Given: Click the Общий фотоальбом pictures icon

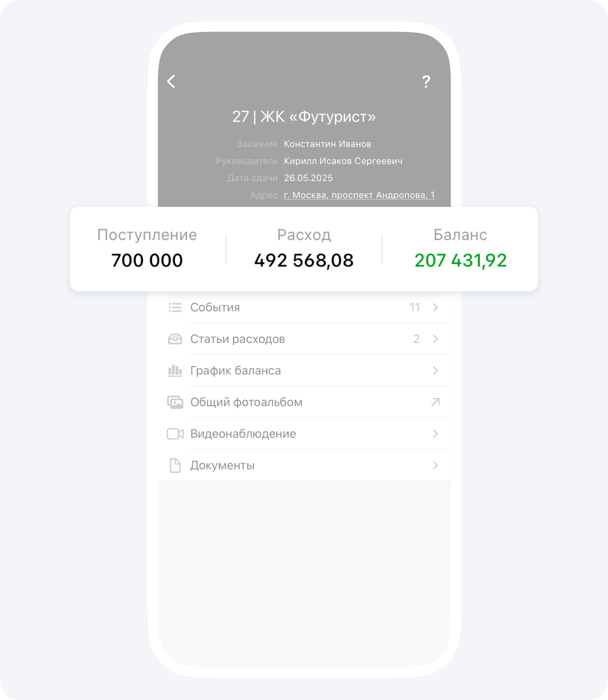Looking at the screenshot, I should (175, 402).
